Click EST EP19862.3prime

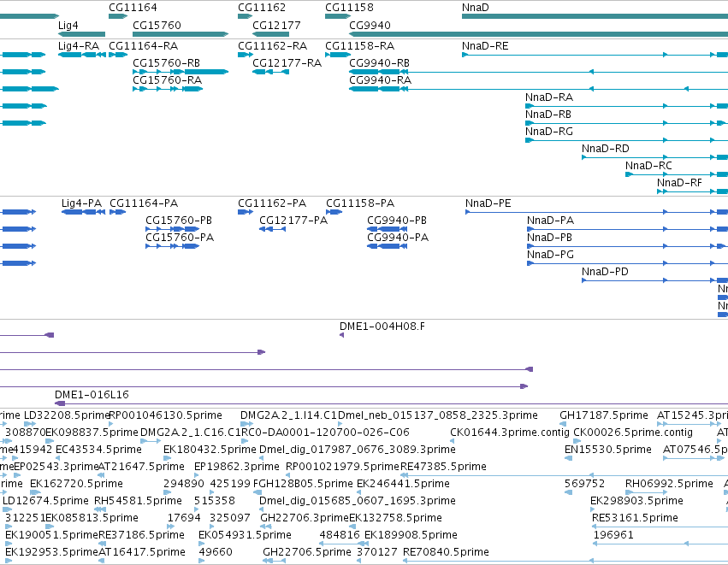[x=237, y=467]
